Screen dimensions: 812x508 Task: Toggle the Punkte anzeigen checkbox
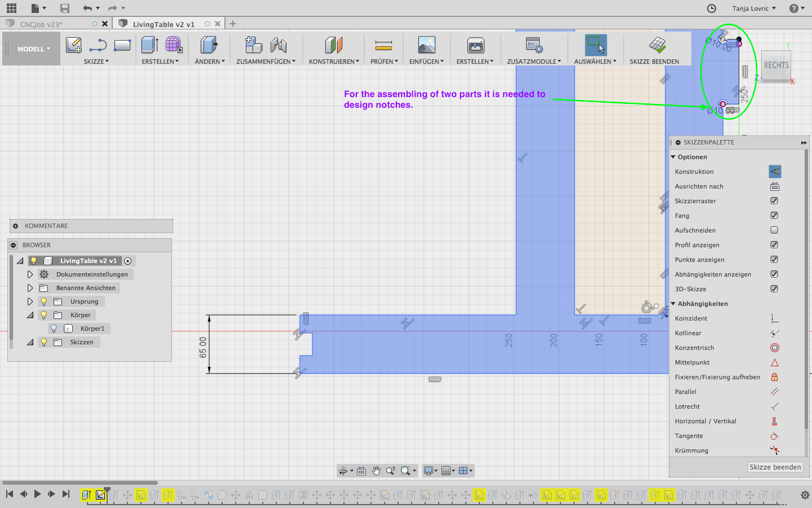[x=774, y=260]
